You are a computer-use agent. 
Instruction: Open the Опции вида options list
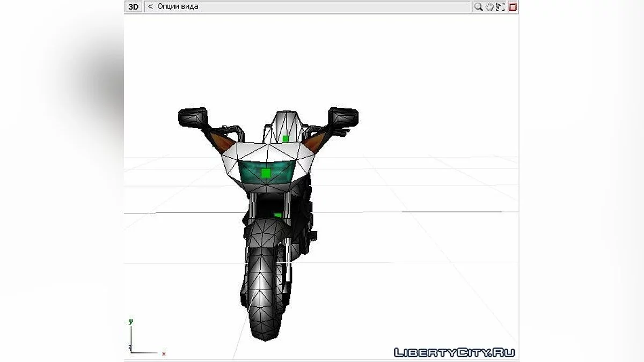click(177, 6)
